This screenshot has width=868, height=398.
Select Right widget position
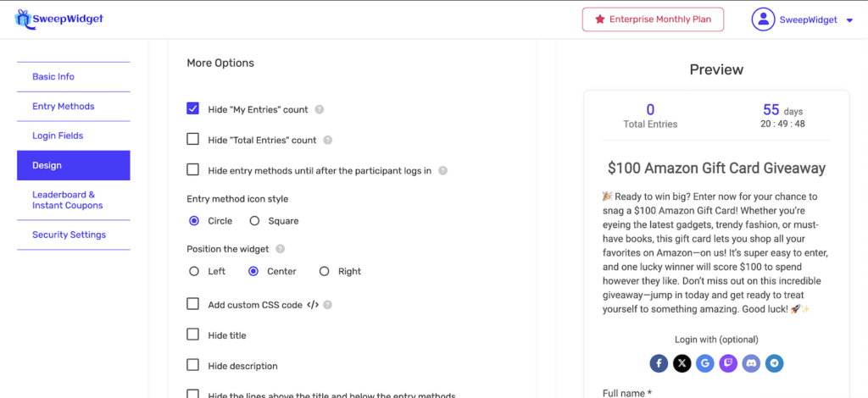[324, 271]
